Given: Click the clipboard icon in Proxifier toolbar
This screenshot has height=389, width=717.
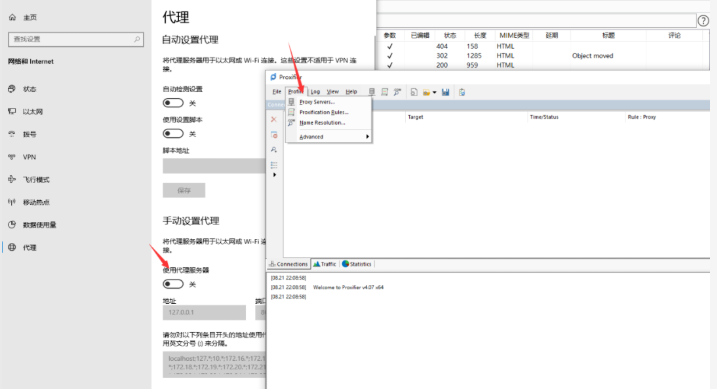Looking at the screenshot, I should tap(462, 92).
